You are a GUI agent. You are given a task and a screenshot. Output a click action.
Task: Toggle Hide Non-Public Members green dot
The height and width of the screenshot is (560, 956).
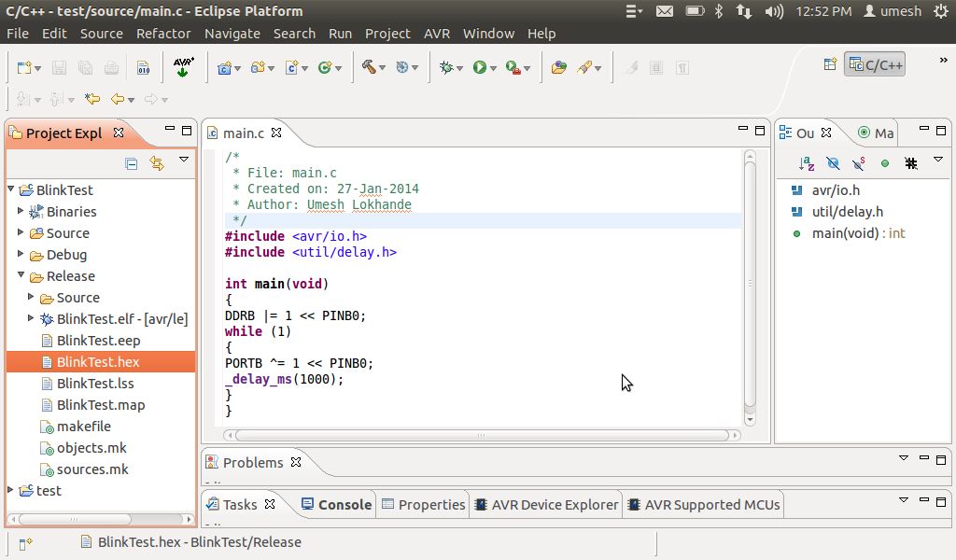tap(885, 163)
